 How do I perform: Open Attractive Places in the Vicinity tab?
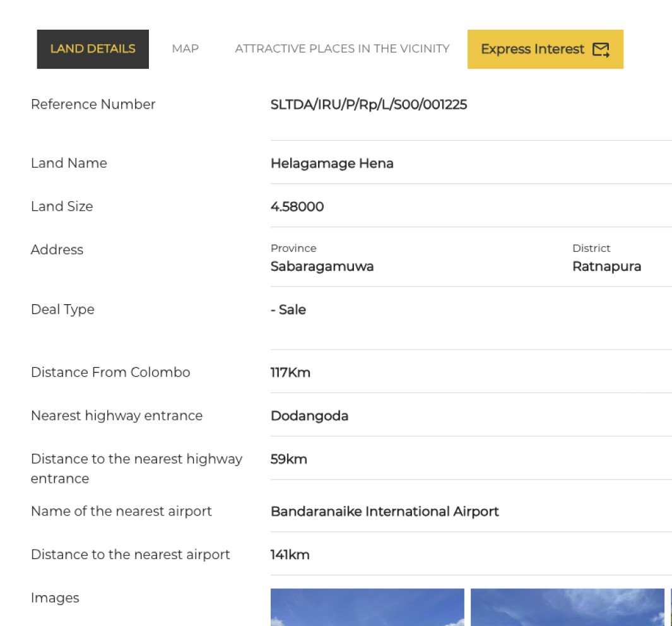342,49
